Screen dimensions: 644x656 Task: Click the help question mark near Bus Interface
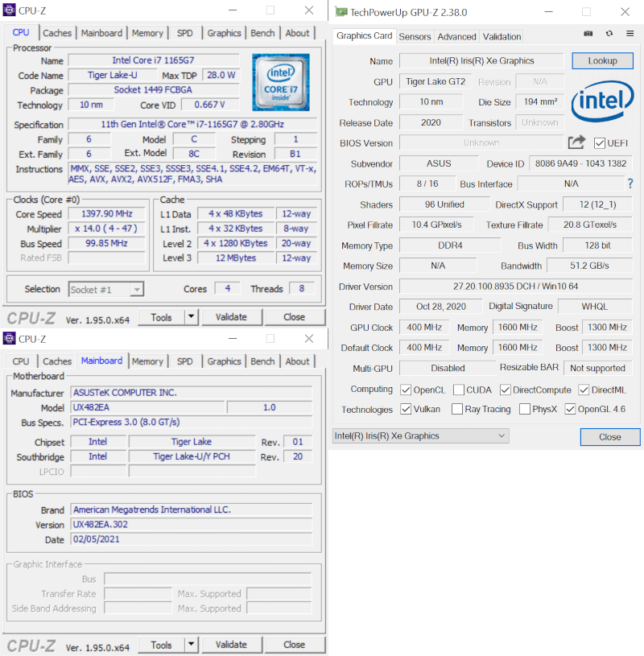[630, 184]
